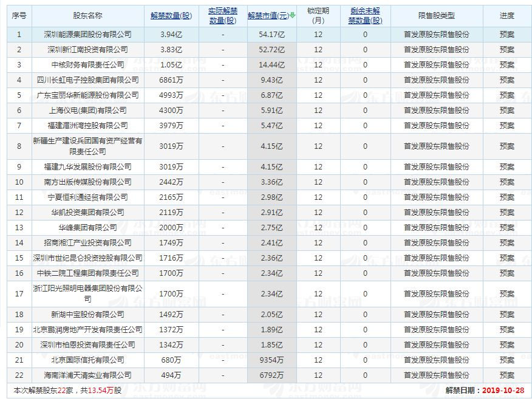
Task: Click the 680万 unlock quantity cell
Action: click(x=171, y=360)
